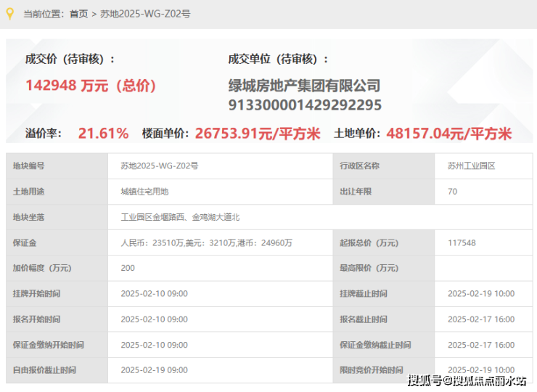Click the 地块坐落 header cell

(57, 217)
